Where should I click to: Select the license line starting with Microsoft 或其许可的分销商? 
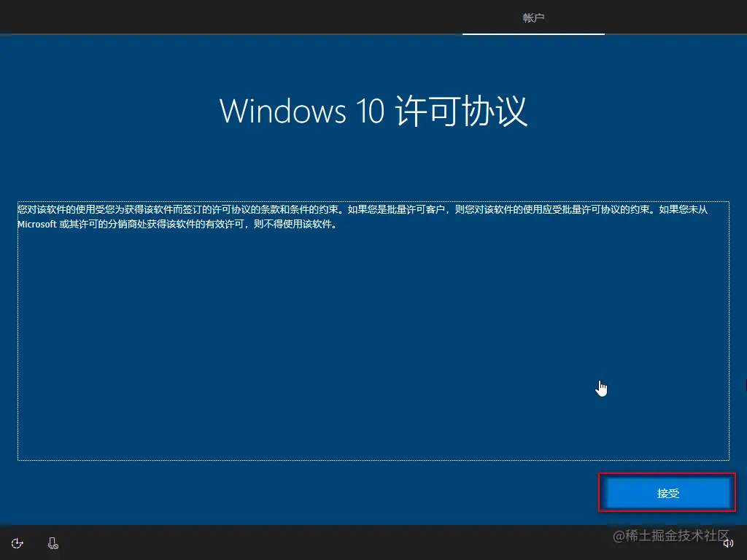[x=177, y=225]
